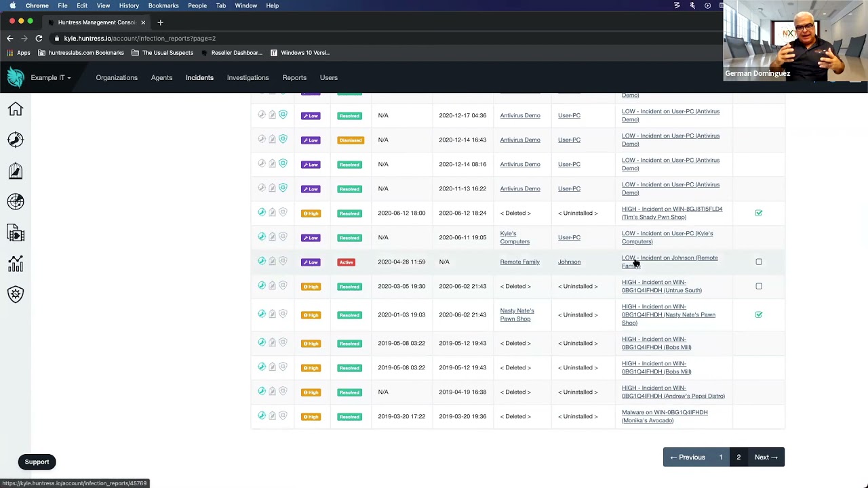Click the Huntress winged logo

click(16, 77)
